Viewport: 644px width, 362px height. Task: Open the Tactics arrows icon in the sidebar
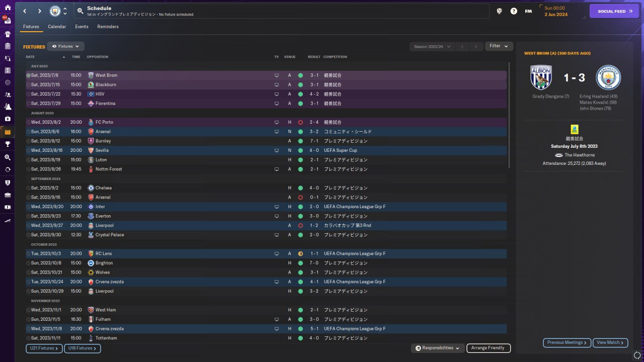pos(7,58)
